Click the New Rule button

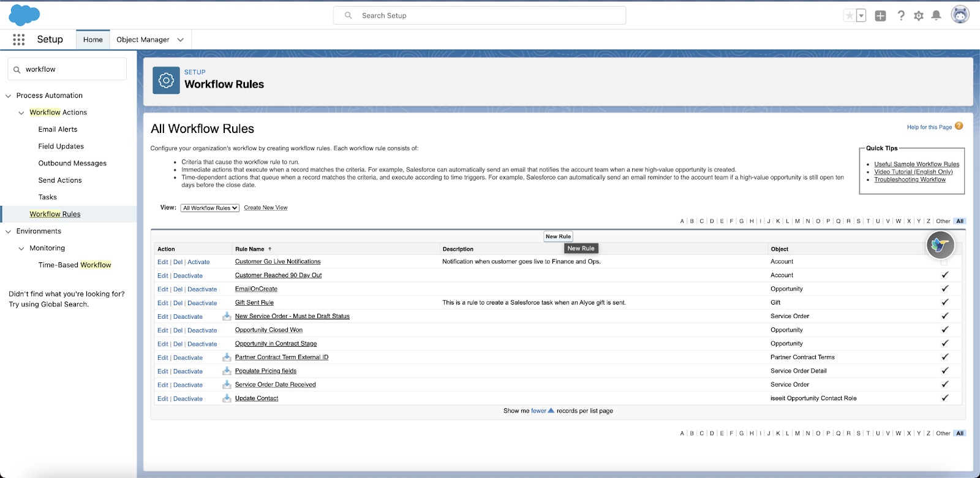pyautogui.click(x=558, y=236)
